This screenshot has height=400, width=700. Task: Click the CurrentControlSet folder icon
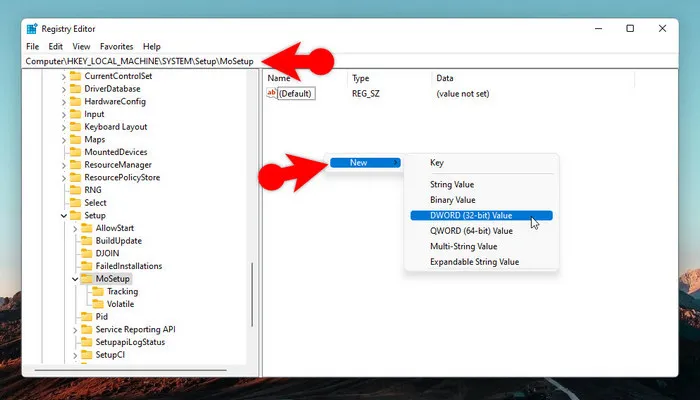pos(73,76)
